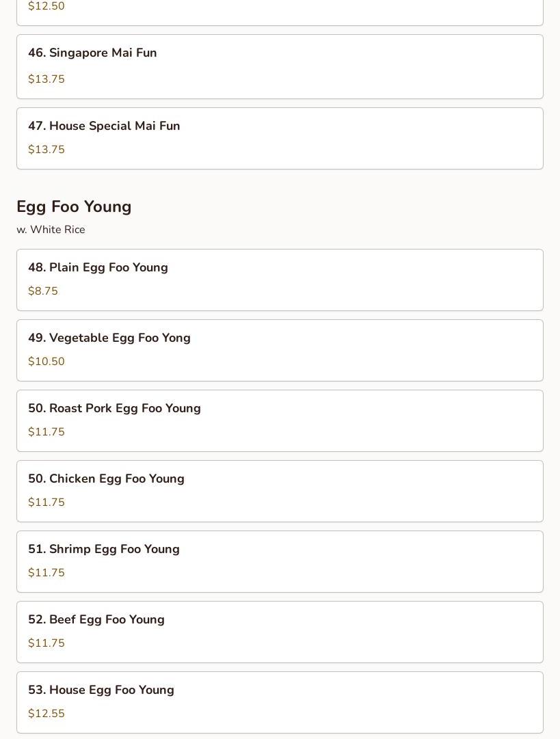Screen dimensions: 560x739
Task: Select House Egg Foo Young title
Action: click(101, 690)
